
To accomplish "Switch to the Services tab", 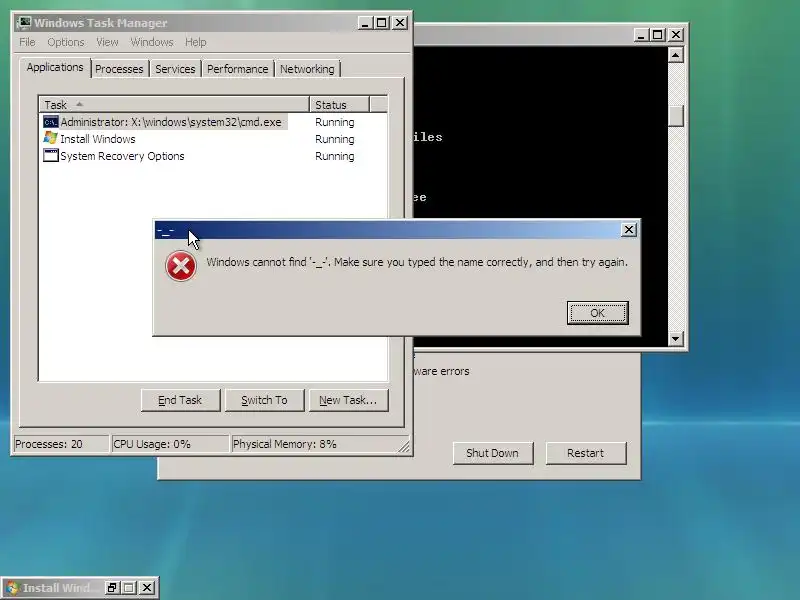I will 175,69.
